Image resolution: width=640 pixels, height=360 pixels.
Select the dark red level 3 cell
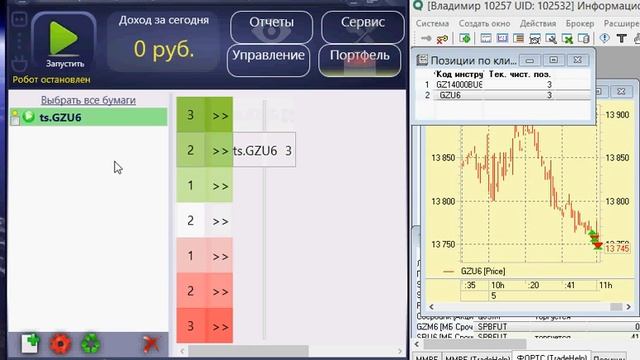(x=191, y=326)
